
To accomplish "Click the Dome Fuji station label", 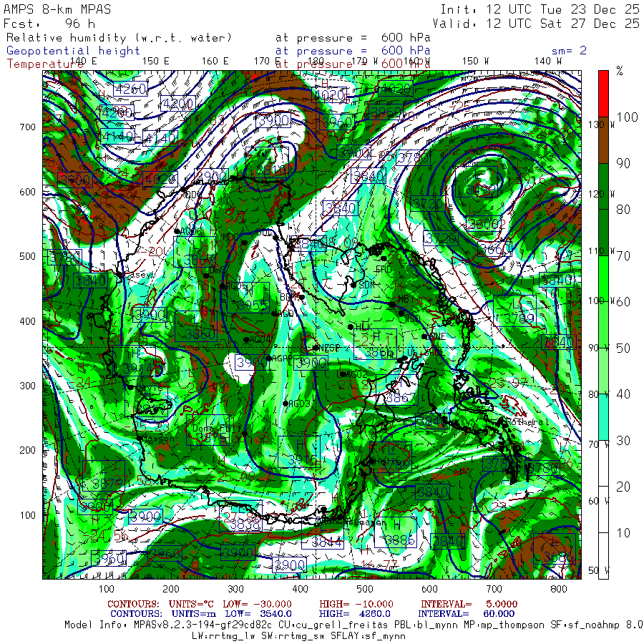I will pos(216,429).
